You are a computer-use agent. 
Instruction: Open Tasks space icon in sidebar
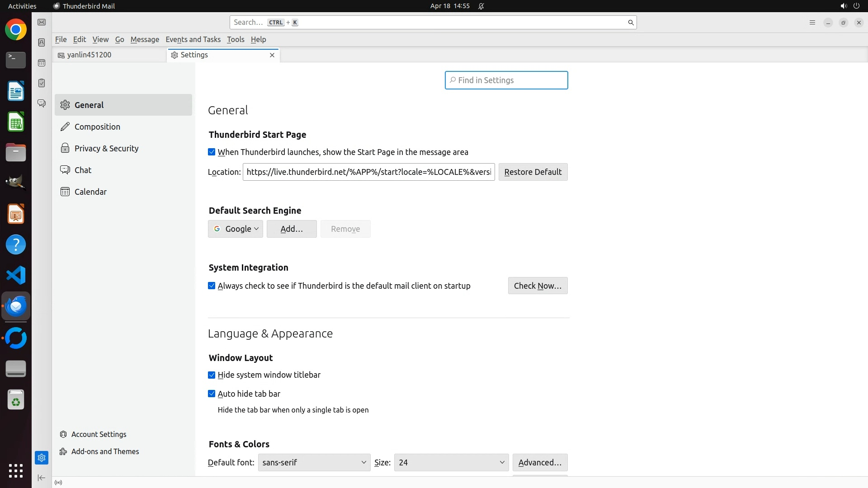point(42,83)
